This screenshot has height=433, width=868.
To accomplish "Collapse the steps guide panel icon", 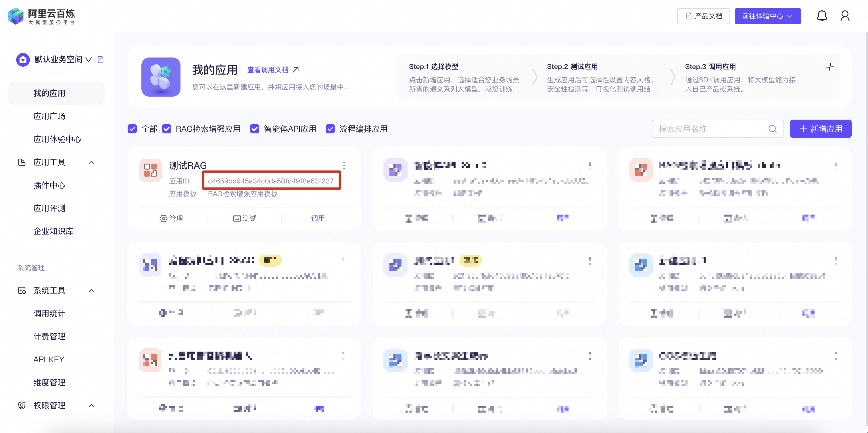I will tap(829, 67).
